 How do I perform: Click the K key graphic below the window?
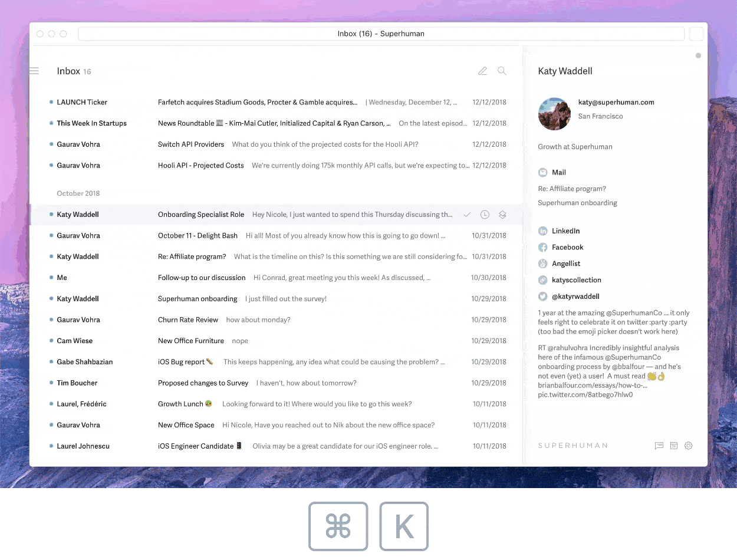click(x=404, y=526)
